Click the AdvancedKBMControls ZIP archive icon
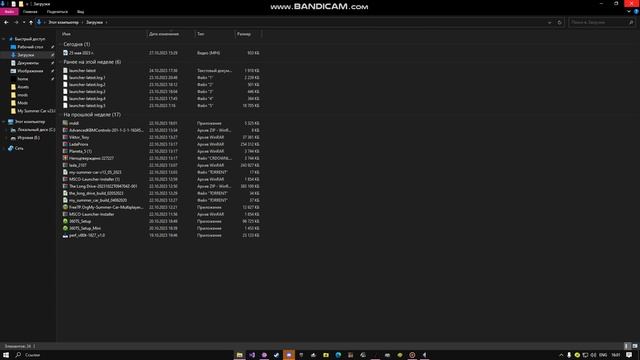 pyautogui.click(x=65, y=130)
